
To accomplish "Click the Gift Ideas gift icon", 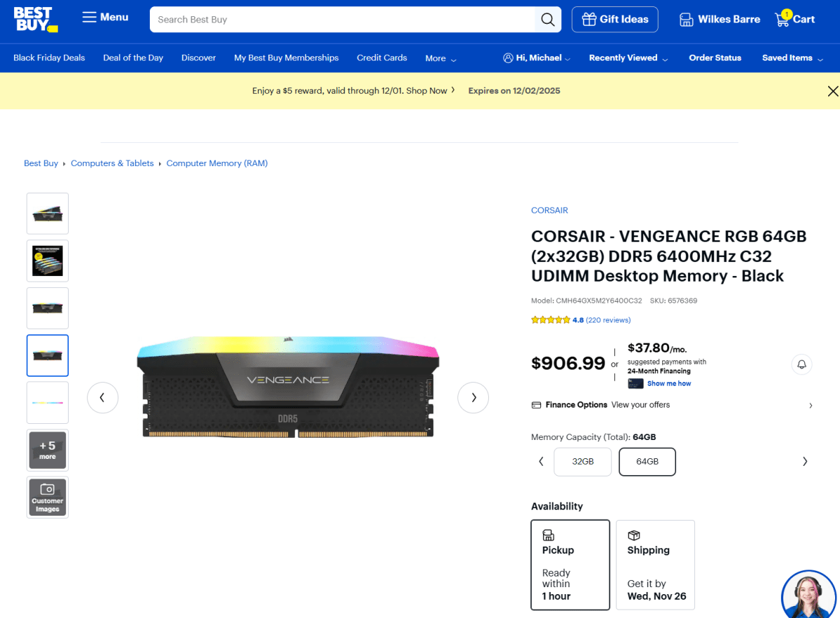I will [589, 19].
